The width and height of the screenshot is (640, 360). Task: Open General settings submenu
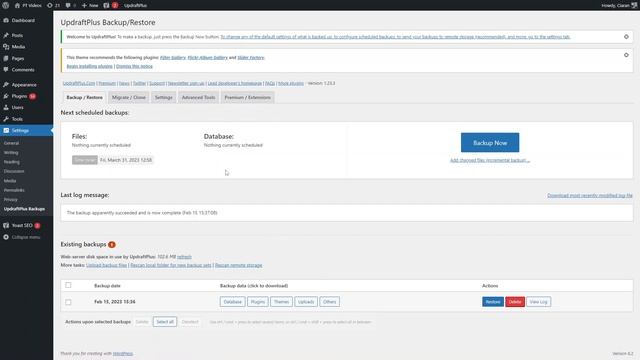pyautogui.click(x=11, y=143)
